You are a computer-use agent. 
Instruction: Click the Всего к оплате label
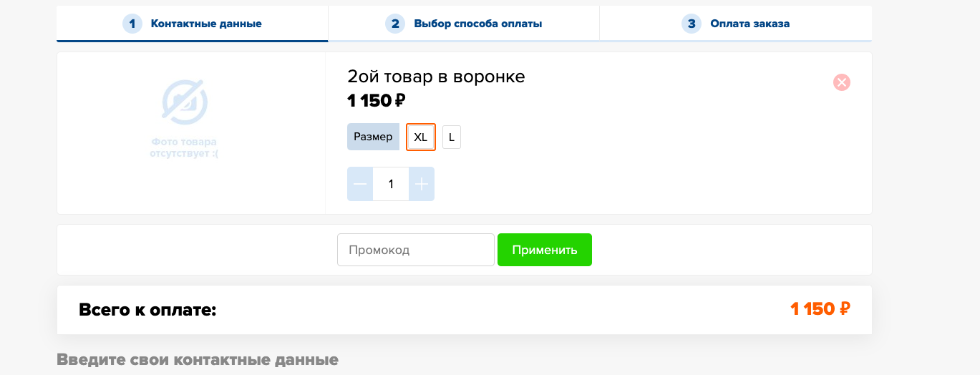(x=147, y=310)
